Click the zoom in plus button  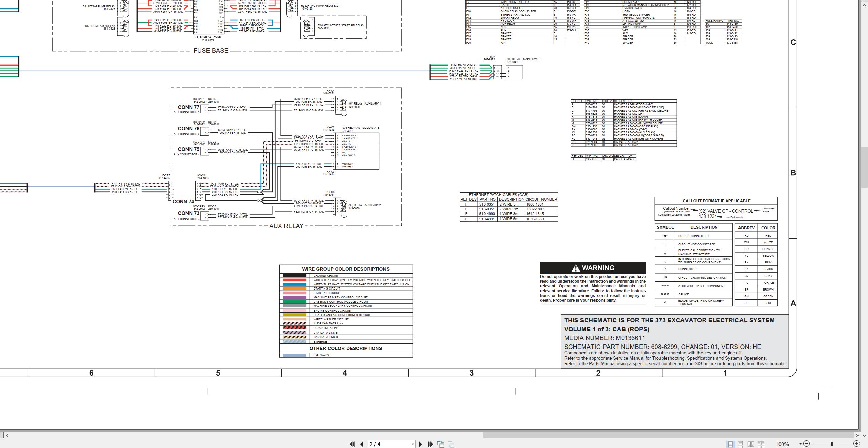(x=856, y=444)
